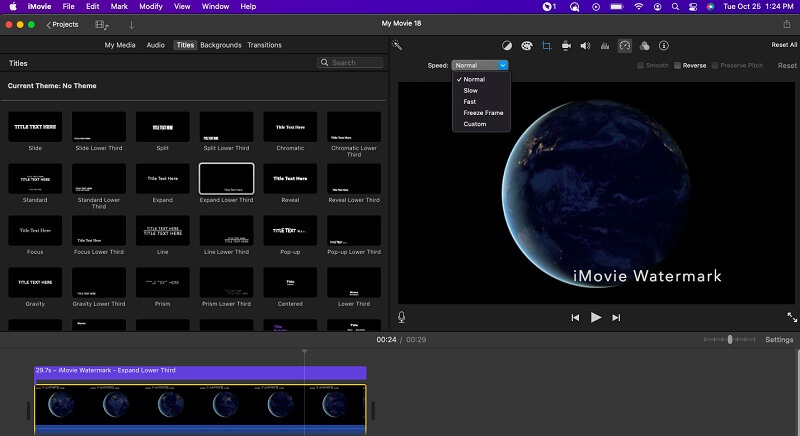Viewport: 800px width, 436px height.
Task: Select the Centered title thumbnail
Action: pos(290,283)
